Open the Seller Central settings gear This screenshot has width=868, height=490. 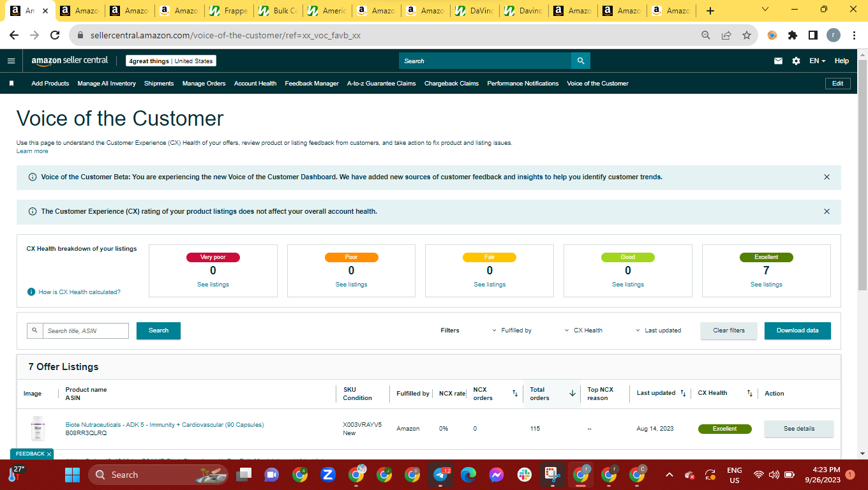tap(796, 61)
